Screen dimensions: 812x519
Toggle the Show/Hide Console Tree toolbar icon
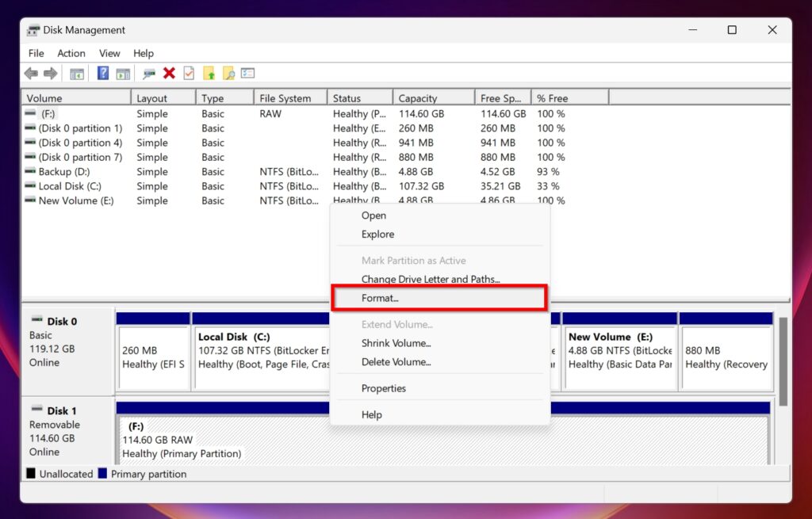coord(76,73)
